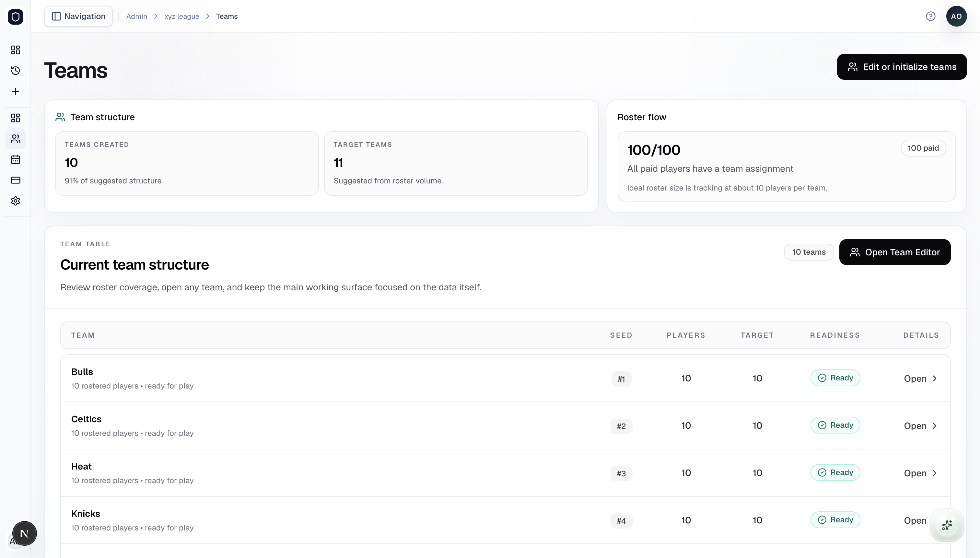Click the 10 teams badge
Image resolution: width=980 pixels, height=558 pixels.
point(809,252)
